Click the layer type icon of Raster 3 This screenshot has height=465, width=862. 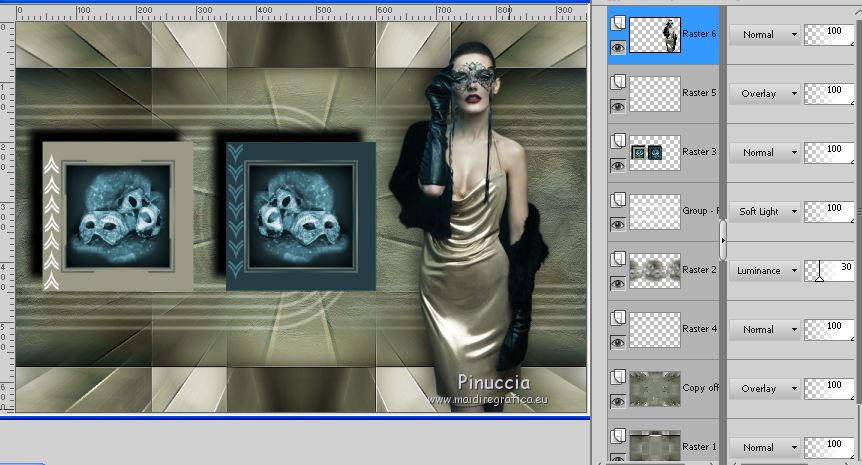coord(618,141)
